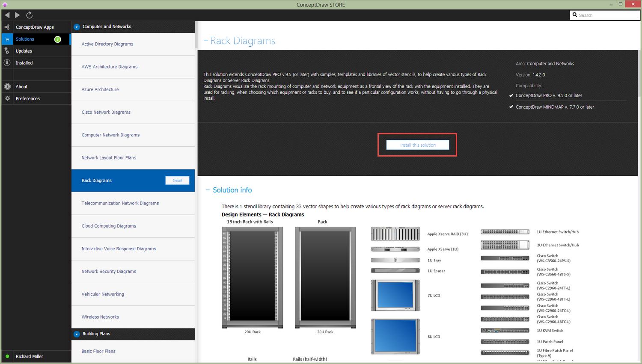Go forward with the right arrow

tap(18, 15)
